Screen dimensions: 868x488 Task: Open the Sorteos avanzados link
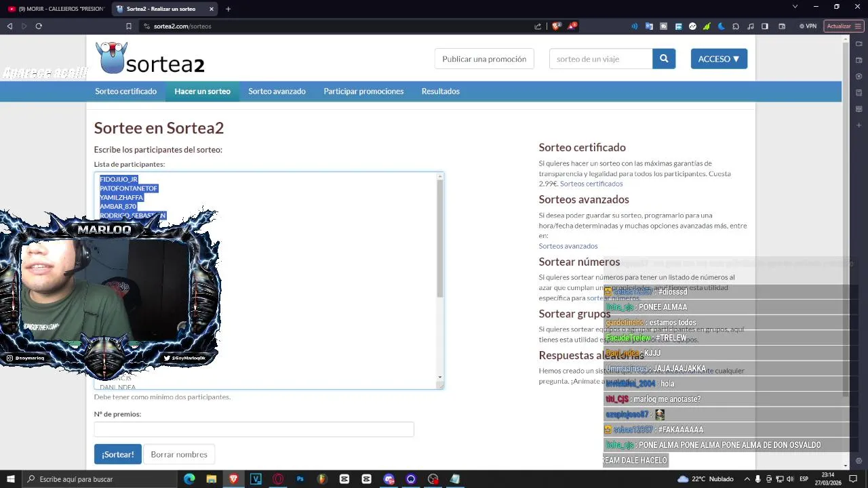tap(568, 246)
